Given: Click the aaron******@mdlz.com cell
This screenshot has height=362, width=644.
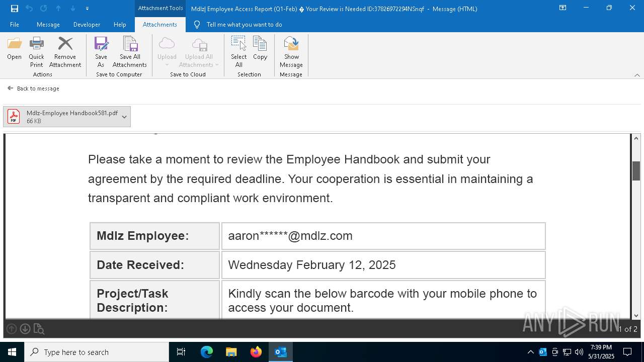Looking at the screenshot, I should (383, 236).
